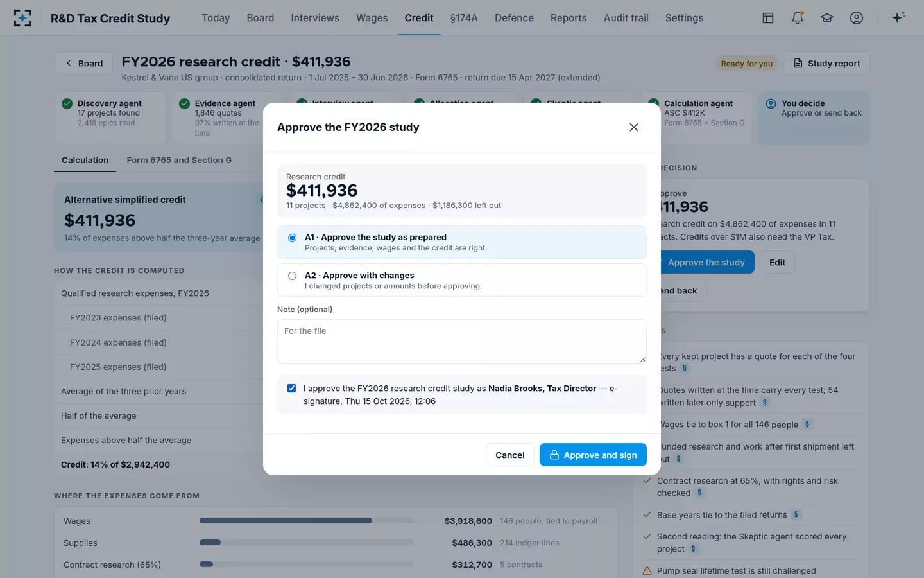Click the warning icon beside Pump seal lifetime test
This screenshot has width=924, height=578.
(647, 571)
